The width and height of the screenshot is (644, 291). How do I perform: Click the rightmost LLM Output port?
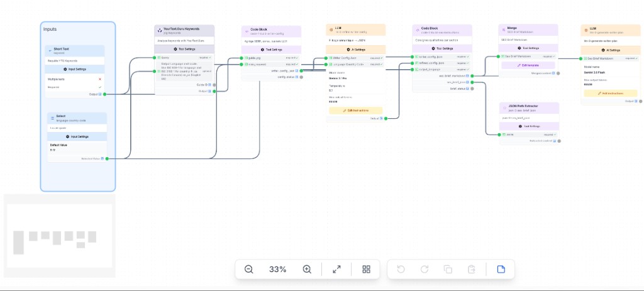(x=641, y=101)
